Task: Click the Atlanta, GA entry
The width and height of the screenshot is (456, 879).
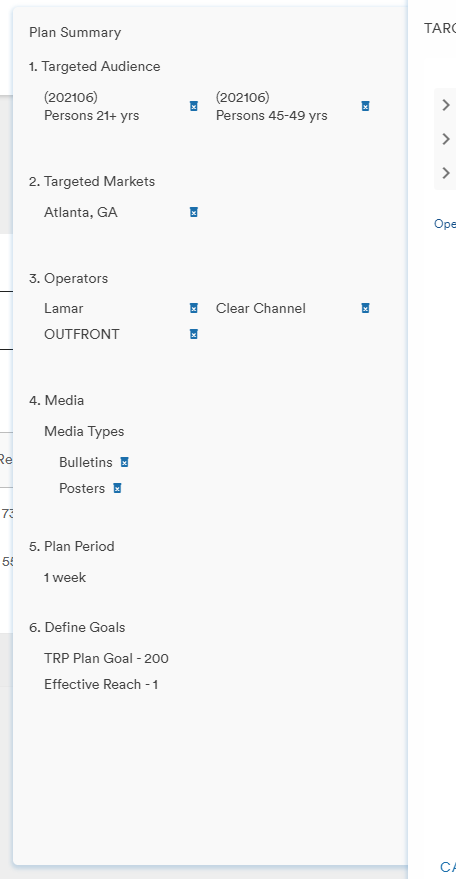Action: tap(81, 212)
